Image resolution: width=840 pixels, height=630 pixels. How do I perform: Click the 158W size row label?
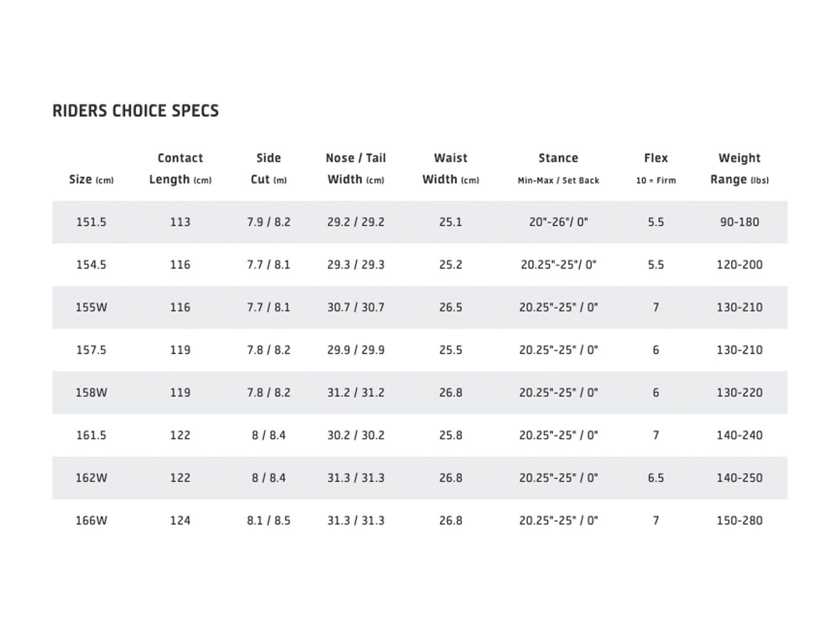click(91, 393)
